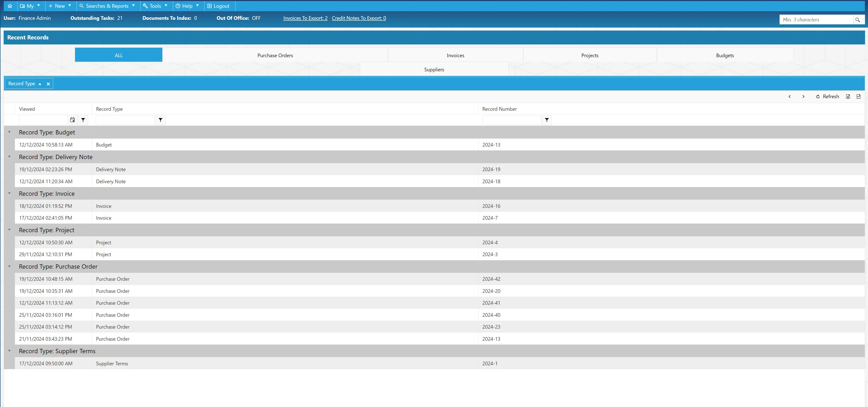Open Project record 2024-3

point(440,254)
